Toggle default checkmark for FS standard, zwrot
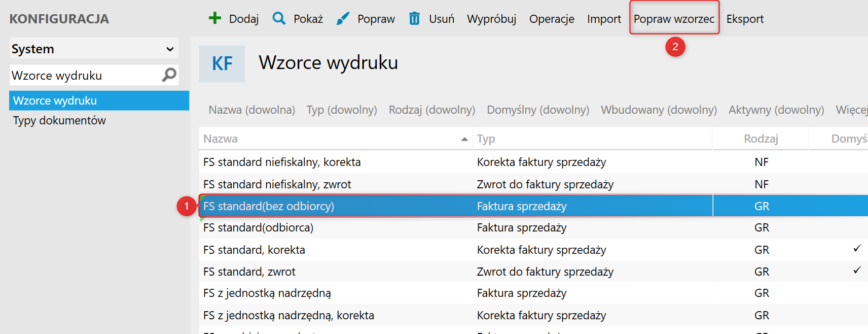The height and width of the screenshot is (334, 868). coord(857,271)
